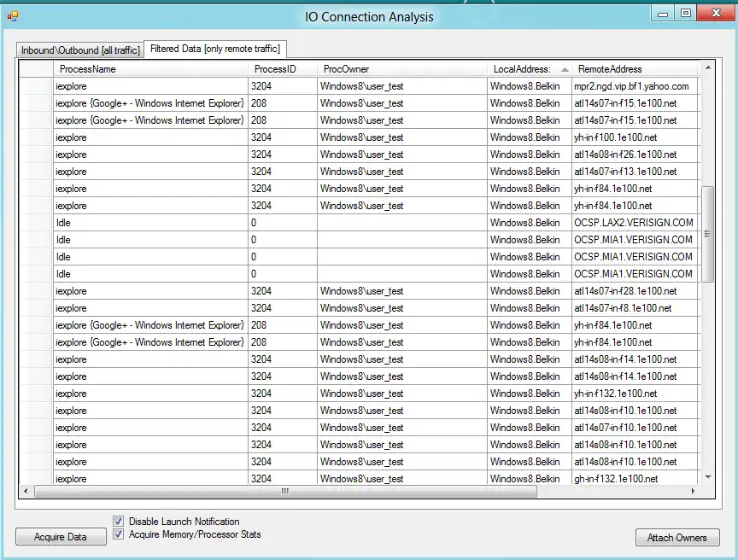Click the horizontal scrollbar left arrow

26,491
